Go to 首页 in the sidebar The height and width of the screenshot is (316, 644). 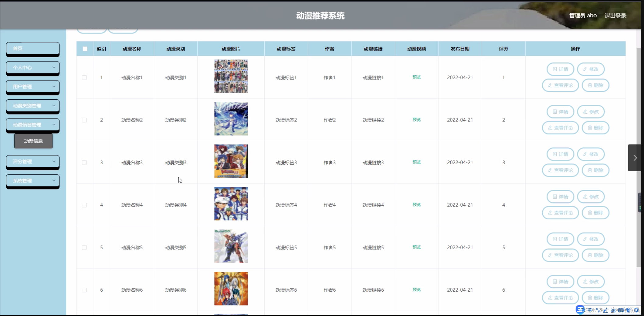click(x=33, y=48)
